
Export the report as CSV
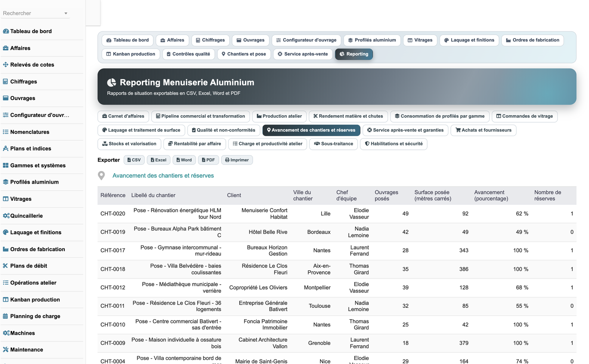(x=134, y=160)
